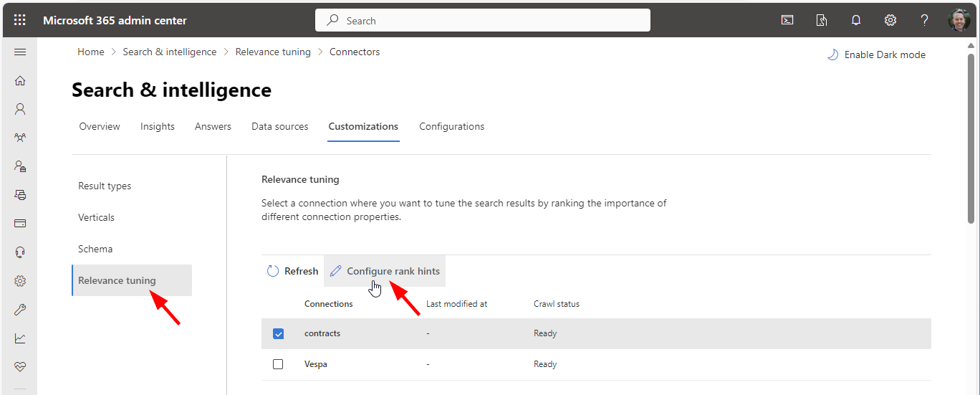This screenshot has width=980, height=395.
Task: Open Billing card icon in sidebar
Action: 20,223
